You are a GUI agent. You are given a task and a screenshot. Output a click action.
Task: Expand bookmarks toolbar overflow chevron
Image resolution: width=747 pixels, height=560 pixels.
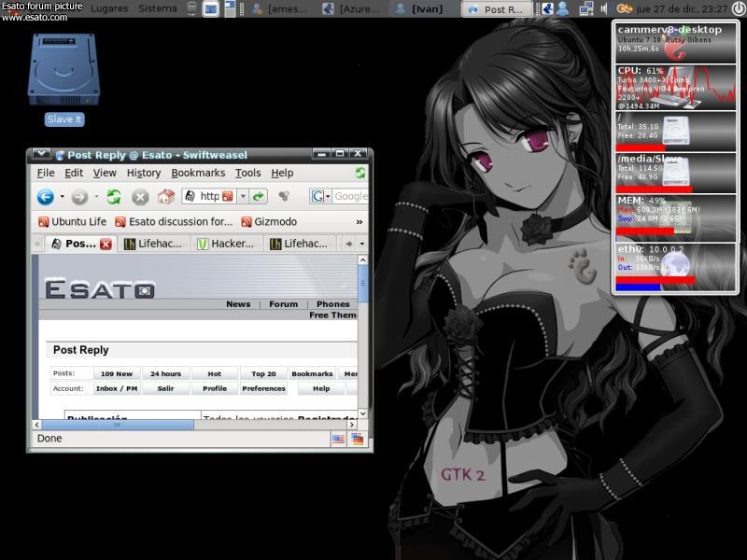click(x=359, y=222)
